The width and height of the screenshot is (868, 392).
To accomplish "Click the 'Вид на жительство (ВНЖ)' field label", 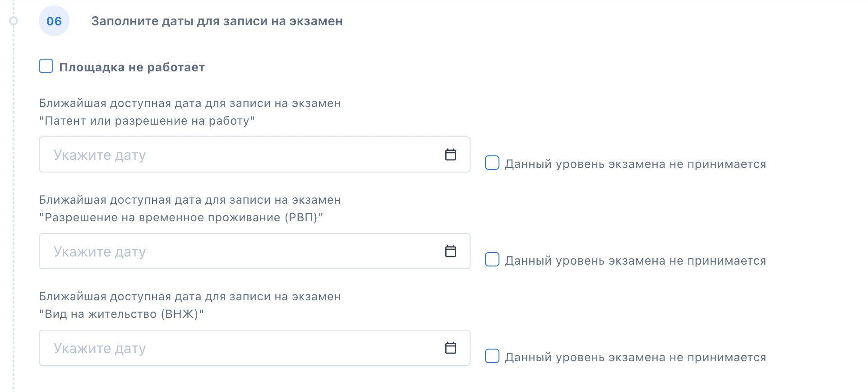I will [x=121, y=314].
